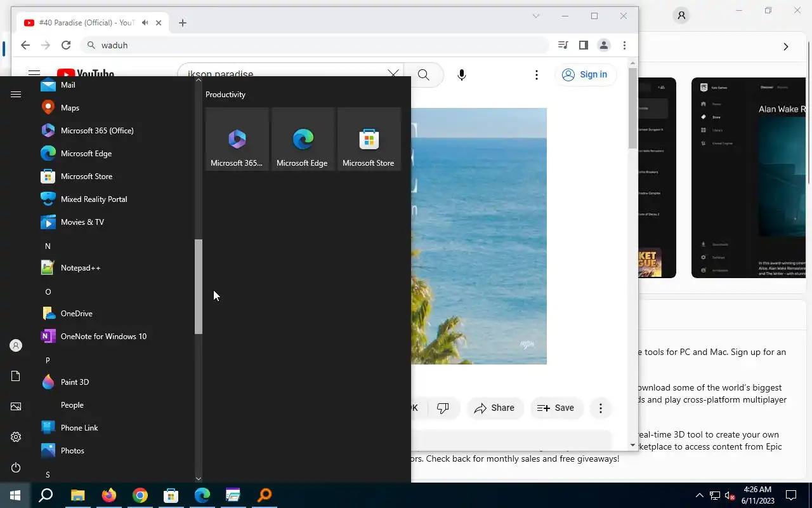
Task: Save the video to a playlist
Action: (556, 408)
